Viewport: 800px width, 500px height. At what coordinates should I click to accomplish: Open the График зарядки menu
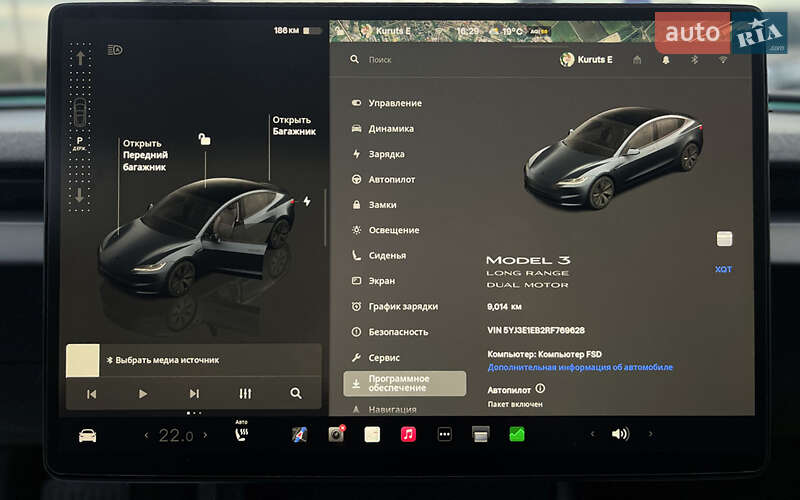pos(394,307)
